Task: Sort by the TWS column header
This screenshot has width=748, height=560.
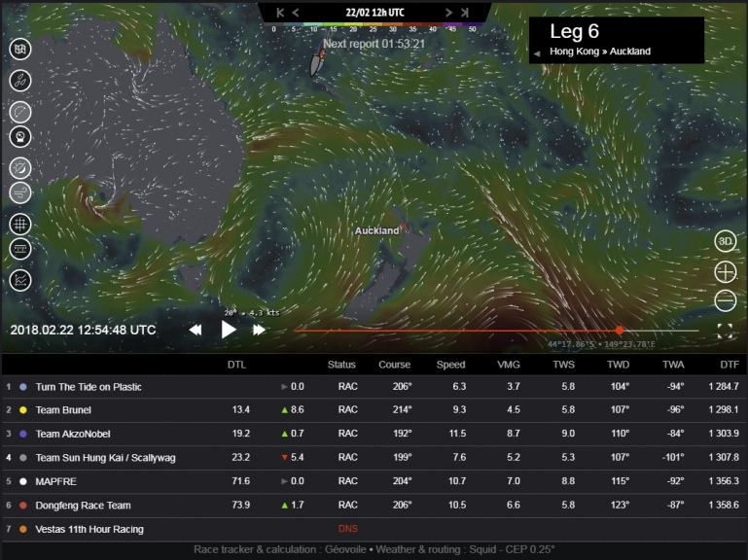Action: pos(563,365)
